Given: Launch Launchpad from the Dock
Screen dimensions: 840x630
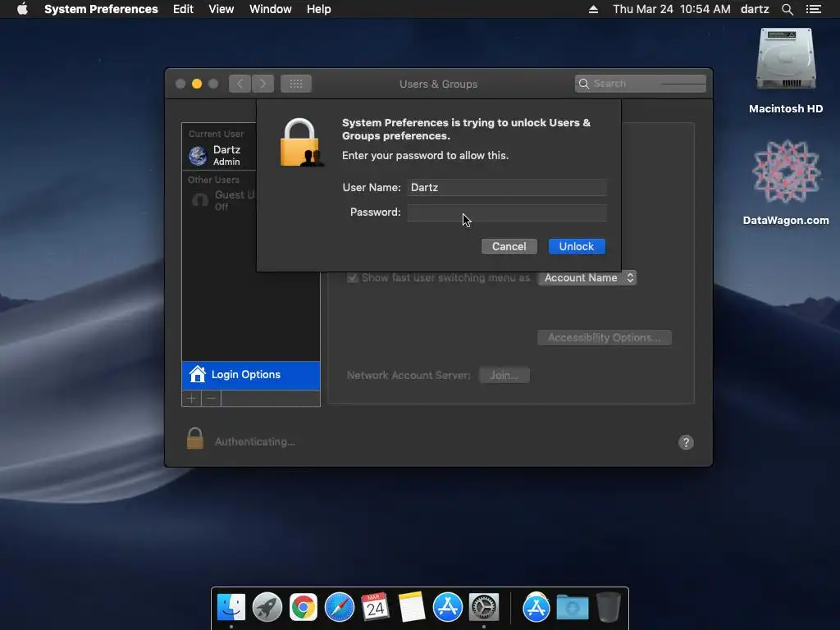Looking at the screenshot, I should [267, 607].
